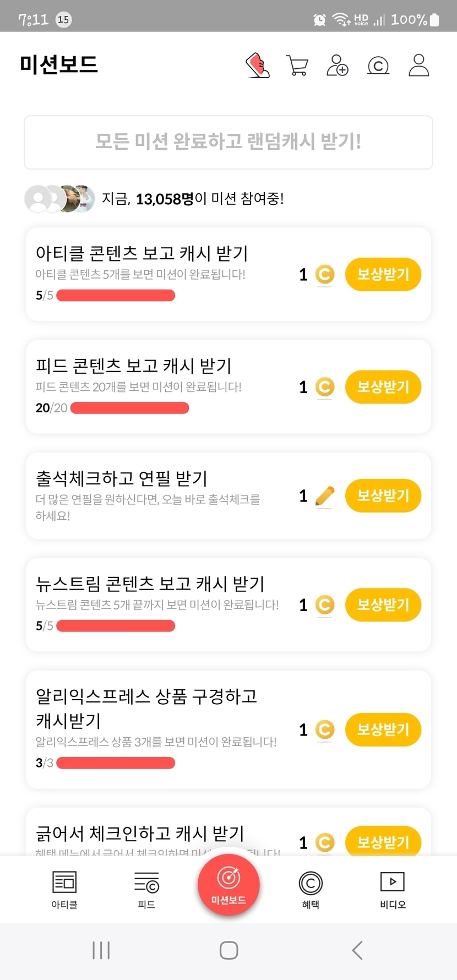
Task: Tap the participant profile avatars
Action: pos(59,199)
